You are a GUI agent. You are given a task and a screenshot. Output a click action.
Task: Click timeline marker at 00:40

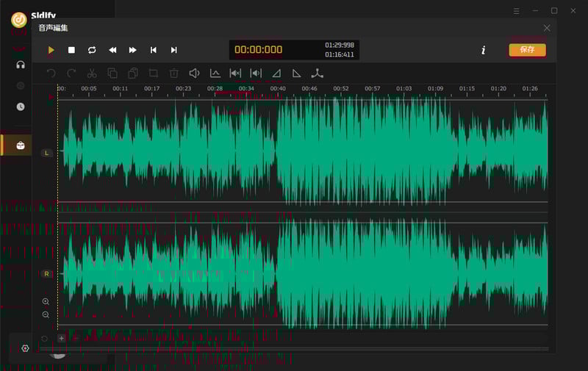click(x=278, y=88)
